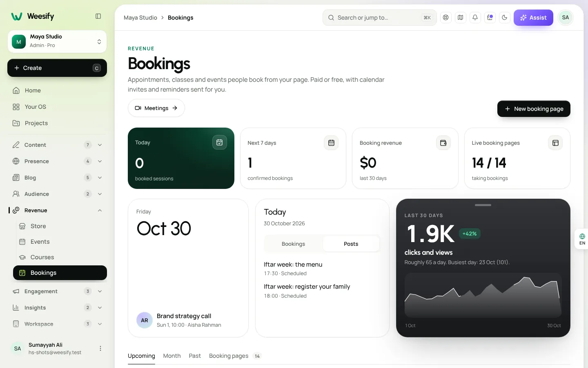
Task: Click the Create button
Action: point(57,68)
